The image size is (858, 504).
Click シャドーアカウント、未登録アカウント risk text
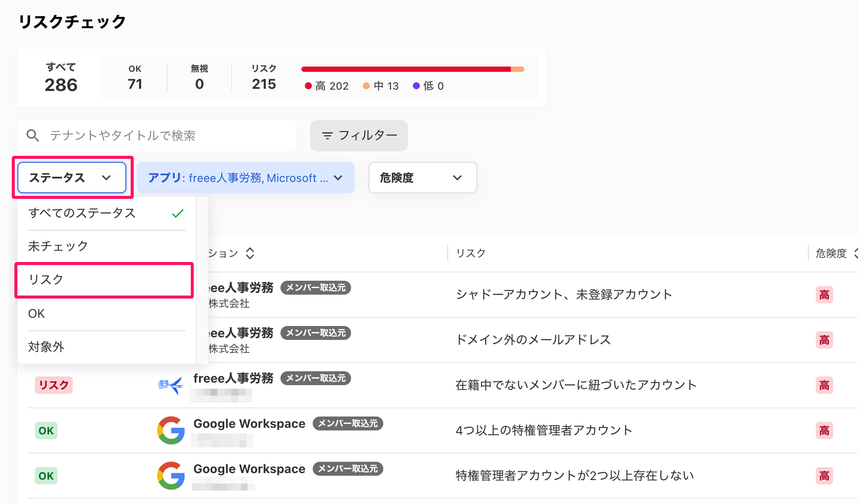(x=564, y=295)
